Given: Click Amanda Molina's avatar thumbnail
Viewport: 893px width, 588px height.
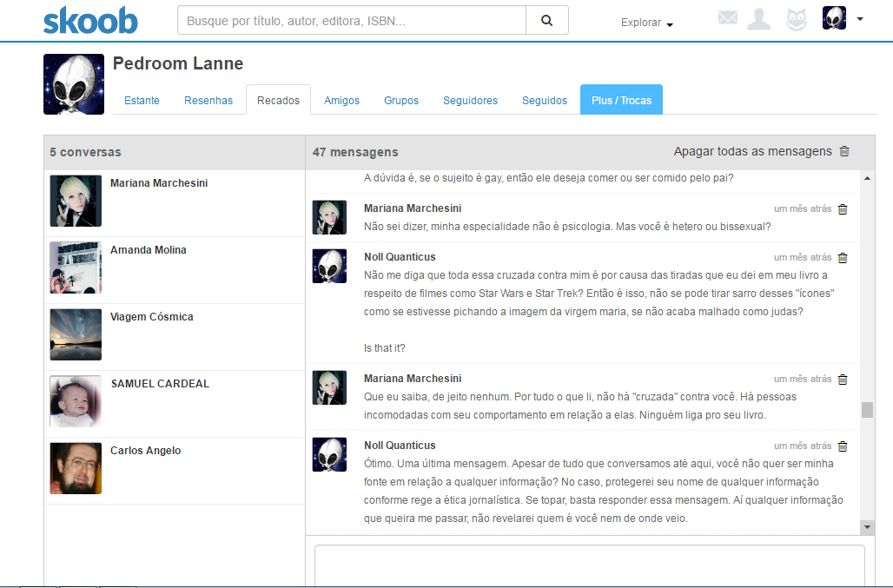Looking at the screenshot, I should pos(76,268).
